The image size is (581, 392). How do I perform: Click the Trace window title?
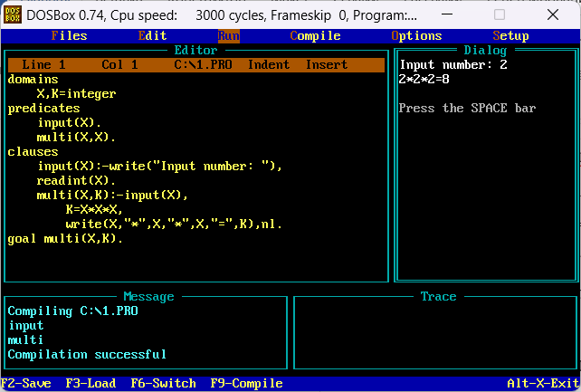coord(438,296)
